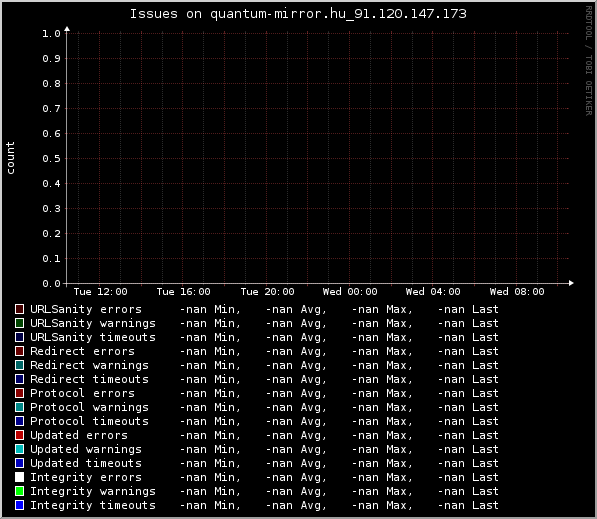Screen dimensions: 597x519
Task: Click the Redirect errors legend swatch
Action: click(19, 351)
